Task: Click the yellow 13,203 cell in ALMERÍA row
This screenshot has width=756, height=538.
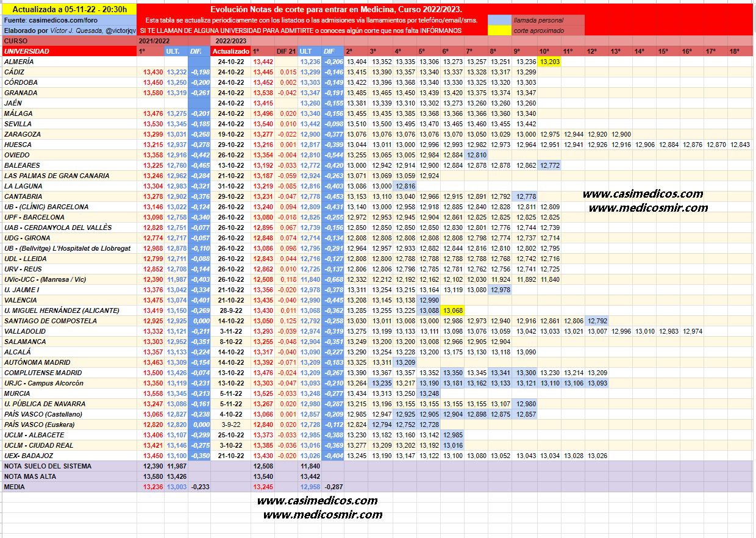Action: [x=549, y=62]
